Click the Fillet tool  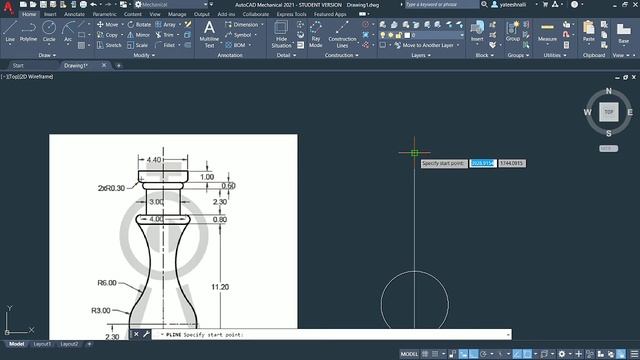tap(165, 45)
